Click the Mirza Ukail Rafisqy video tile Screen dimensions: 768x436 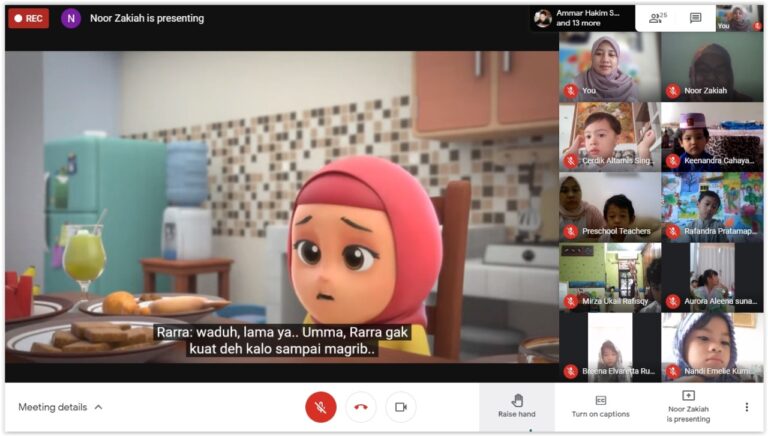609,277
